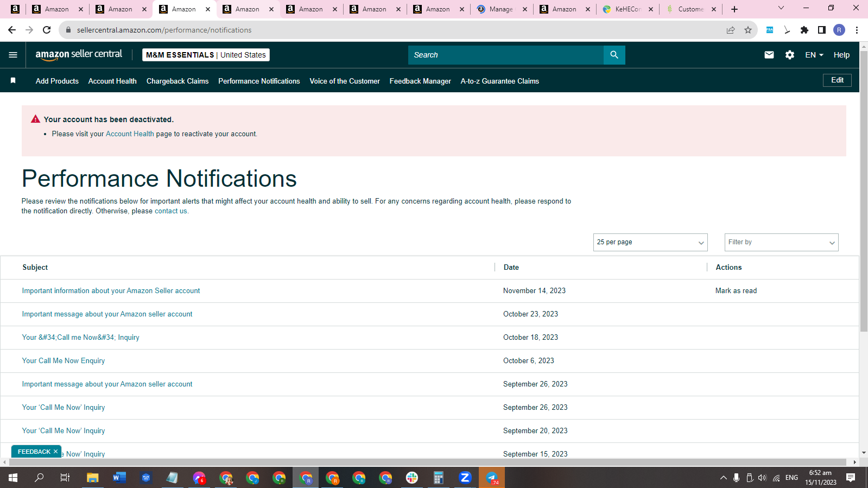Viewport: 868px width, 488px height.
Task: Open the EN language dropdown
Action: point(814,55)
